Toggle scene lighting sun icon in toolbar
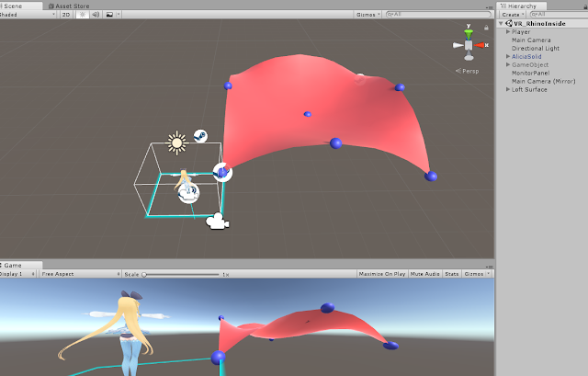Viewport: 588px width, 376px height. coord(82,15)
